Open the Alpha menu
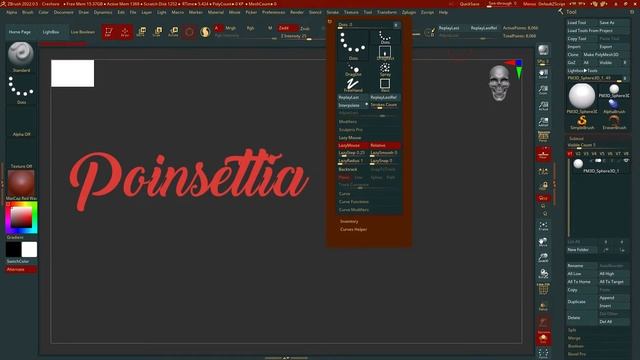This screenshot has height=360, width=640. (11, 12)
